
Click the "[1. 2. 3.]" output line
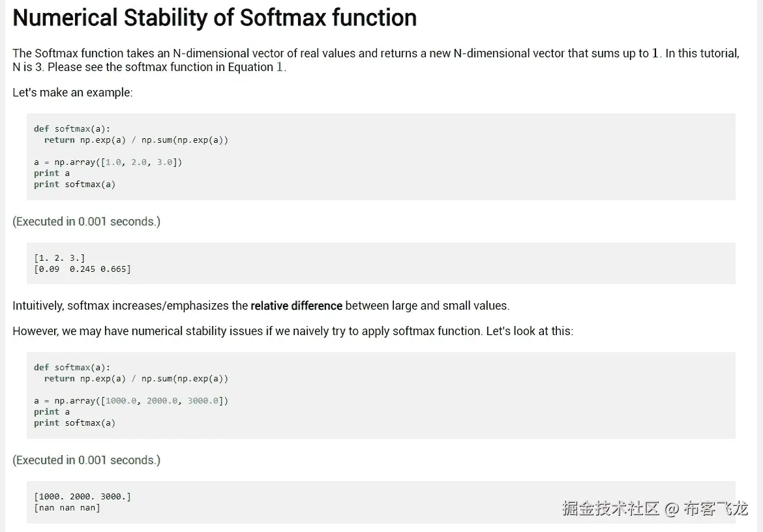tap(59, 258)
